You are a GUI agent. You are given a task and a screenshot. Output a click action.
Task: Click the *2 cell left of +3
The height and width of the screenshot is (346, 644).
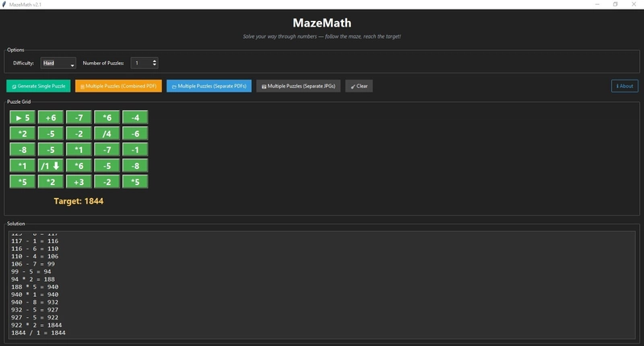[x=51, y=182]
